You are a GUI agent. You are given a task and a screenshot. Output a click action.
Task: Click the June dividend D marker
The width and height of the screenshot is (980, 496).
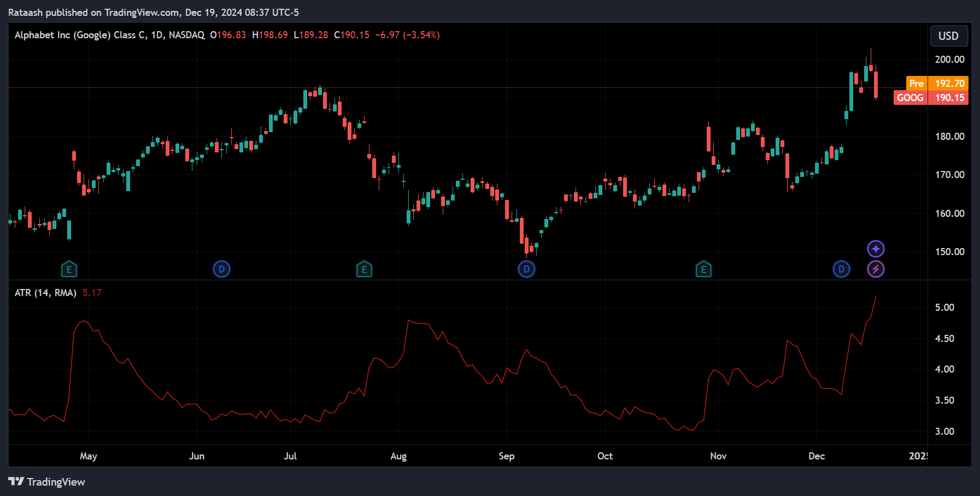pyautogui.click(x=221, y=269)
